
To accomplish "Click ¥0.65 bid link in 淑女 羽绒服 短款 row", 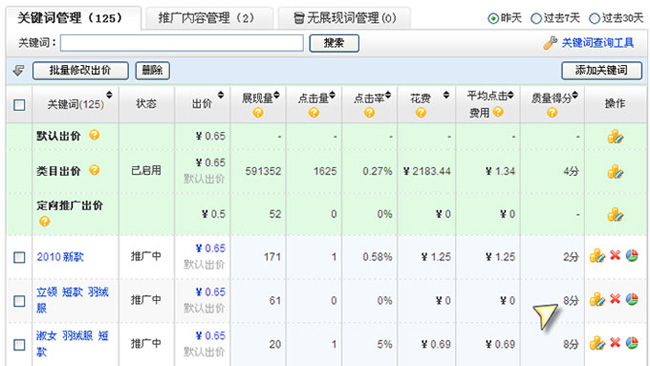I will [211, 335].
